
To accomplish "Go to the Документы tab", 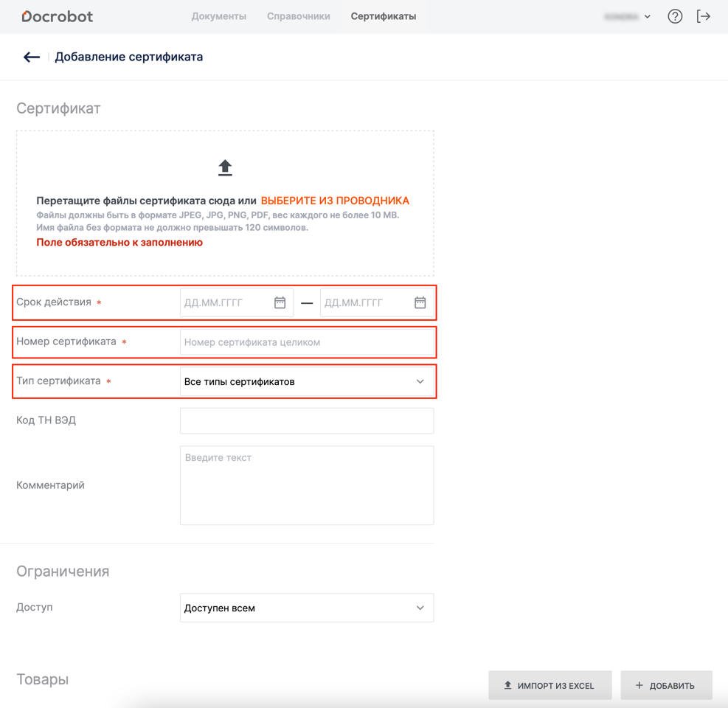I will click(218, 16).
